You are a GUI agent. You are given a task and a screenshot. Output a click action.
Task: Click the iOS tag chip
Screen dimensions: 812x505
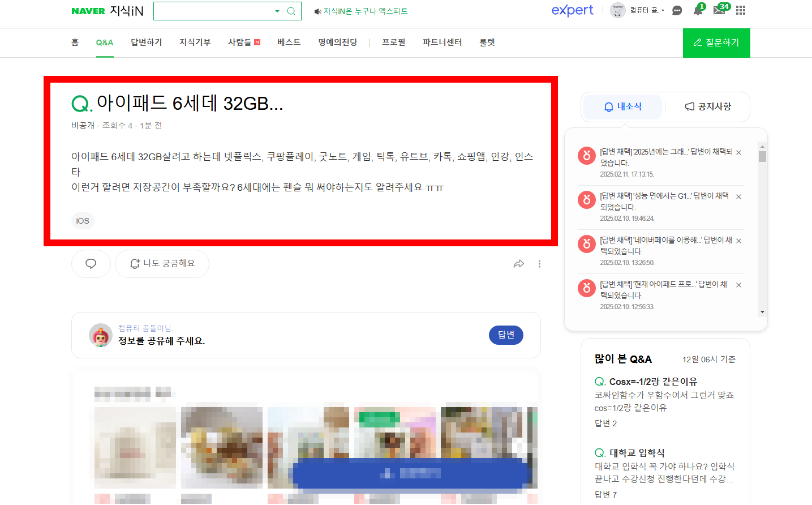click(x=83, y=221)
